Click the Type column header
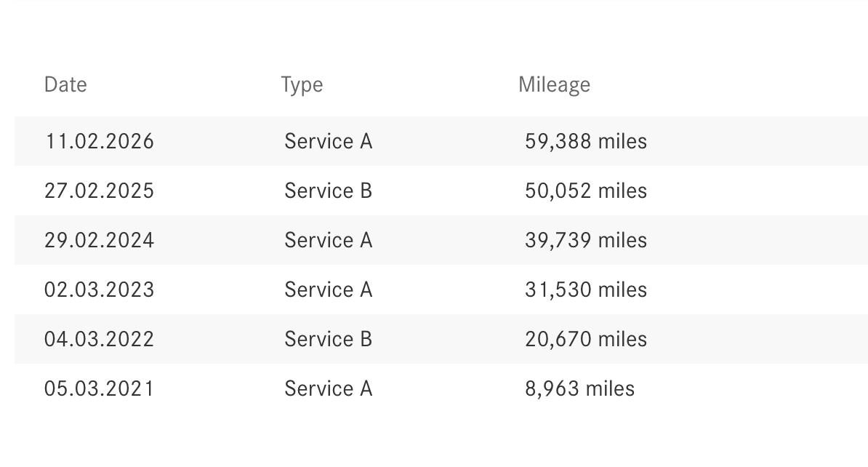868x467 pixels. (302, 84)
